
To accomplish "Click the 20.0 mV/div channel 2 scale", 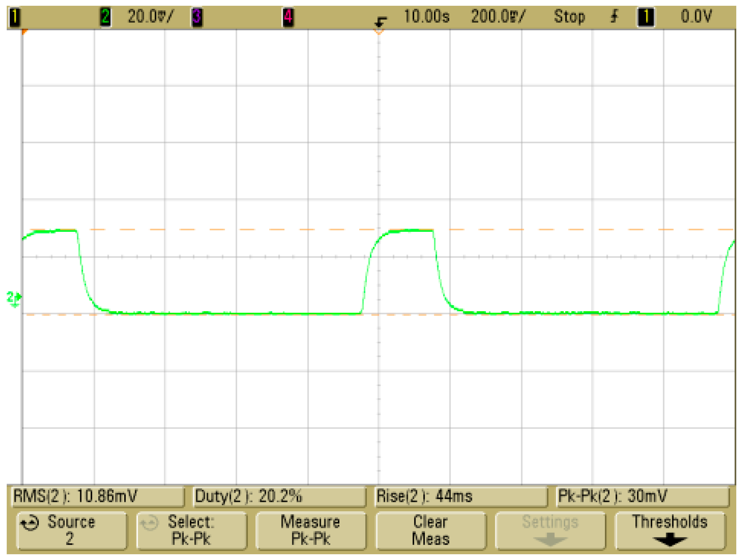I will coord(150,16).
